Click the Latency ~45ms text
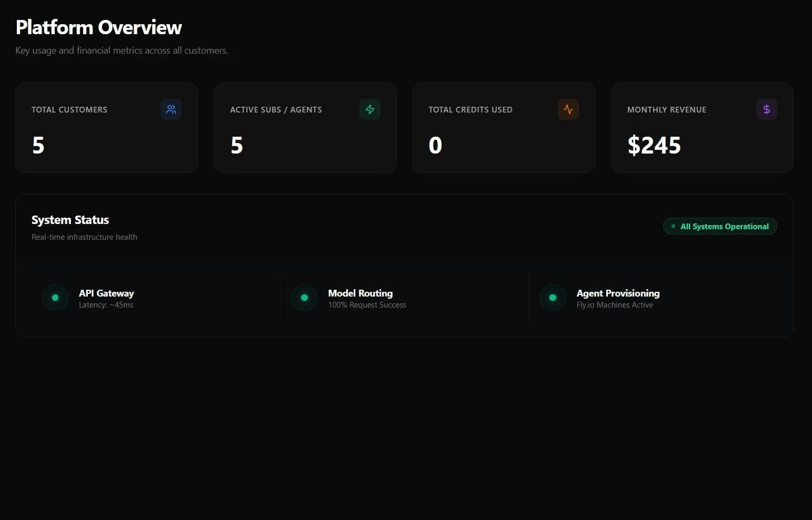The image size is (812, 520). pyautogui.click(x=106, y=305)
